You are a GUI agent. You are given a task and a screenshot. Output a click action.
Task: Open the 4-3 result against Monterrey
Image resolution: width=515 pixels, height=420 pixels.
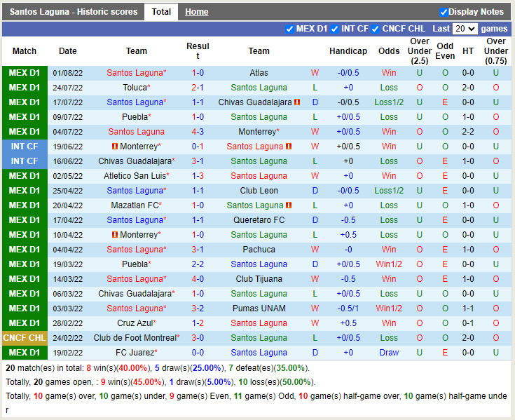pos(198,132)
